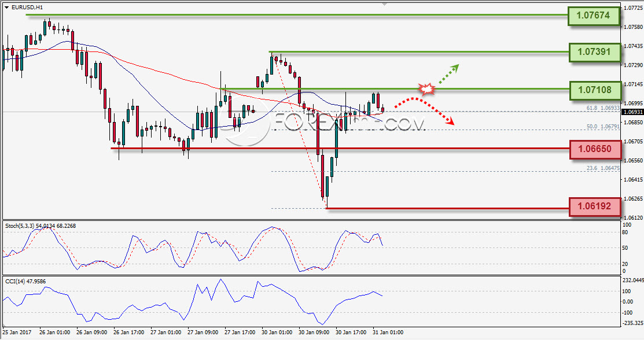Click the current price 1.06931 tag
The width and height of the screenshot is (644, 340).
[632, 112]
